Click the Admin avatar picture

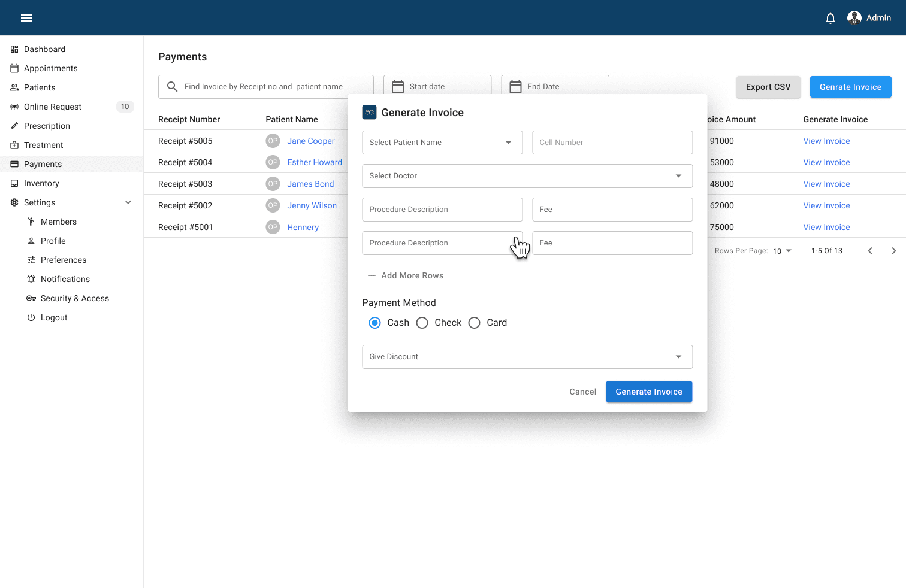point(854,18)
